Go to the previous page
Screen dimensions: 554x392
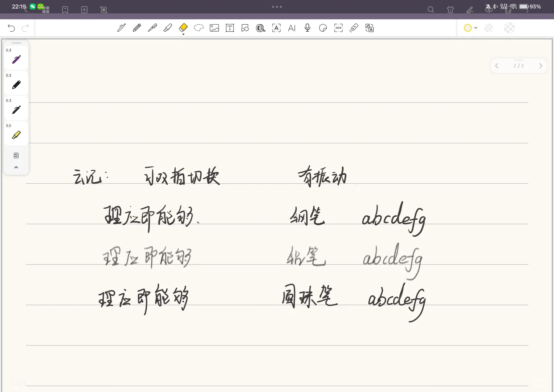coord(497,66)
